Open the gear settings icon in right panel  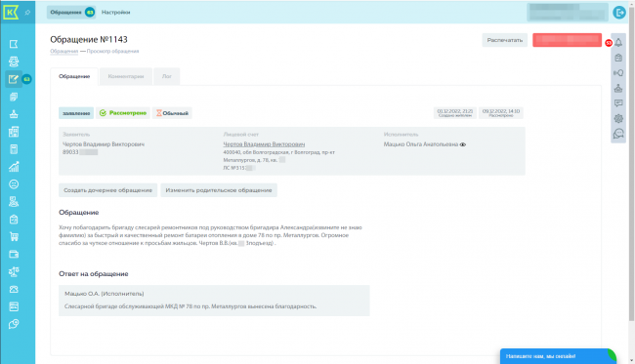618,118
